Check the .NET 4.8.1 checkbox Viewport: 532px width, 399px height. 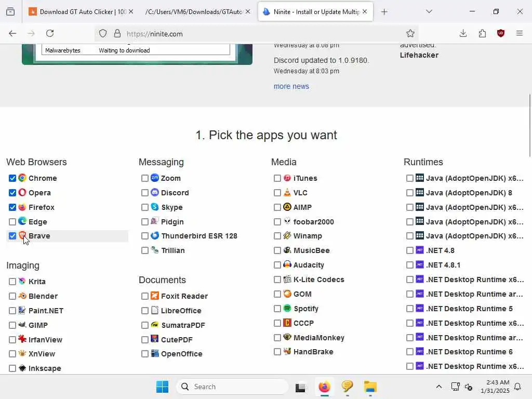tap(410, 264)
